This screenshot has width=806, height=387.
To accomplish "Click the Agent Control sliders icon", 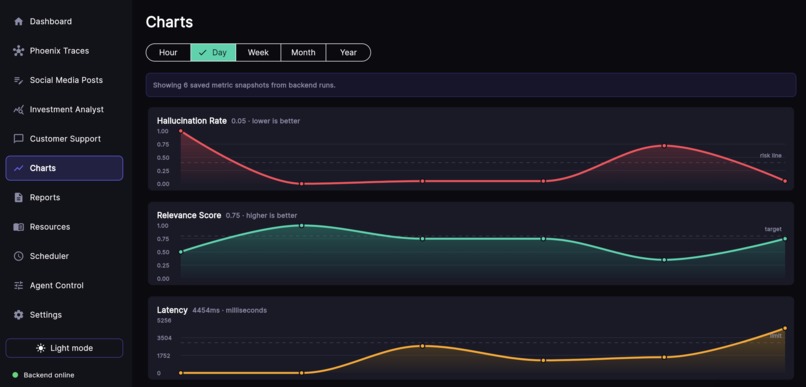I will click(19, 285).
